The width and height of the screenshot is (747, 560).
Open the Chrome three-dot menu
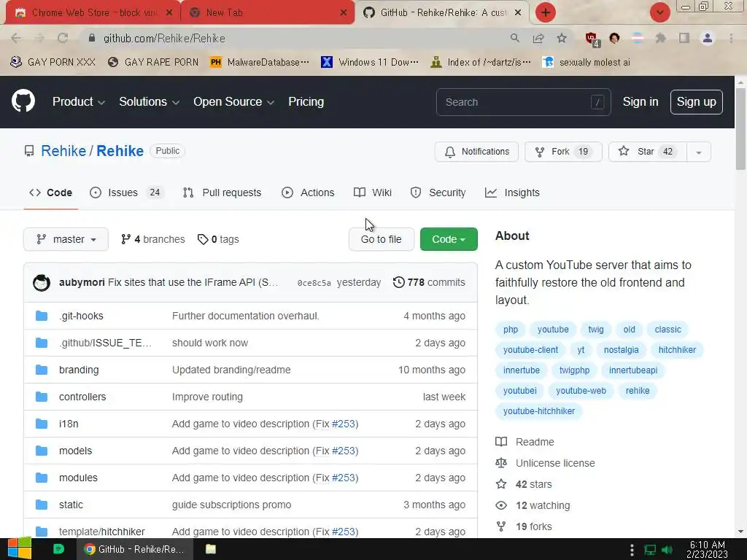[x=731, y=38]
